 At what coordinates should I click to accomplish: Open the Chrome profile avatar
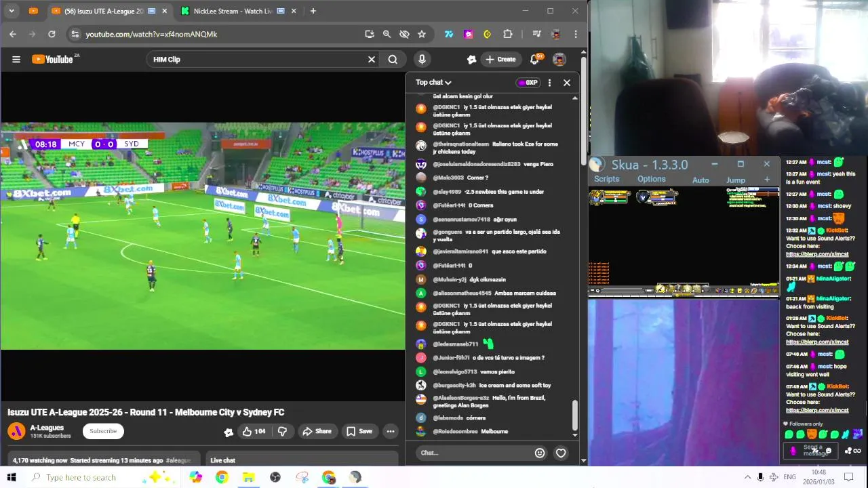(556, 34)
